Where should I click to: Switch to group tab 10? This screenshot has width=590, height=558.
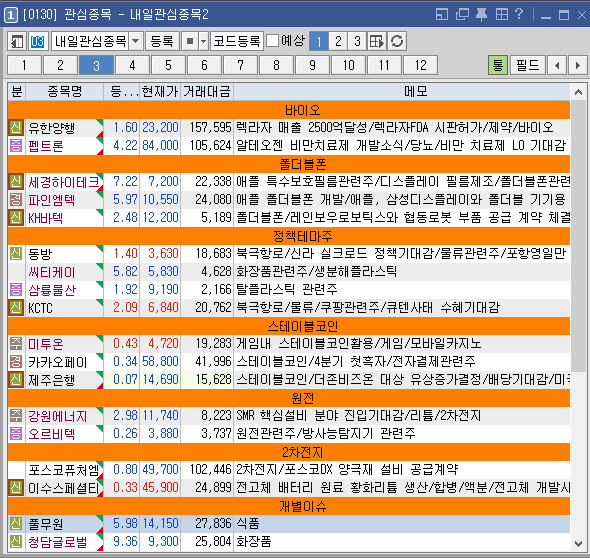[348, 65]
